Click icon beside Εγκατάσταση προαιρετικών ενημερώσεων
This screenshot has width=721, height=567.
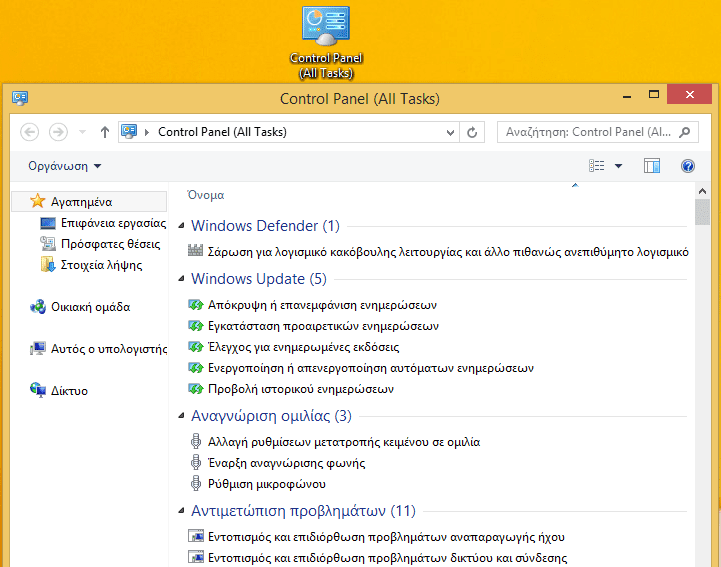196,326
